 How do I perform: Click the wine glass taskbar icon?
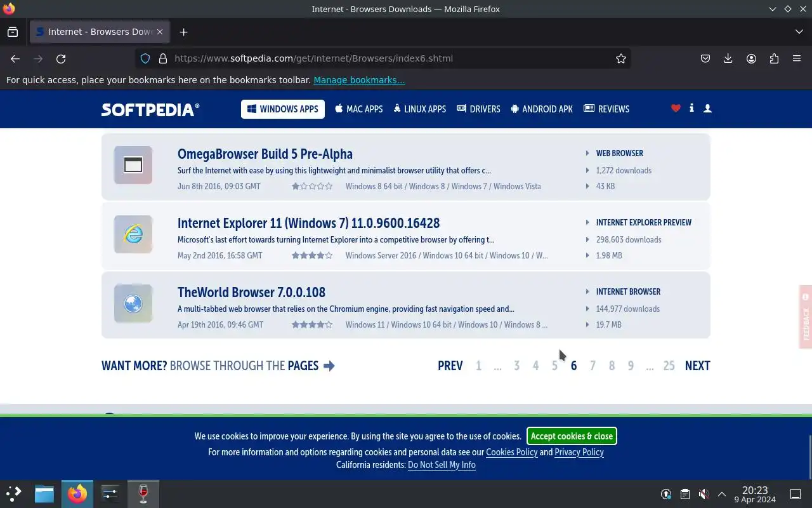143,494
